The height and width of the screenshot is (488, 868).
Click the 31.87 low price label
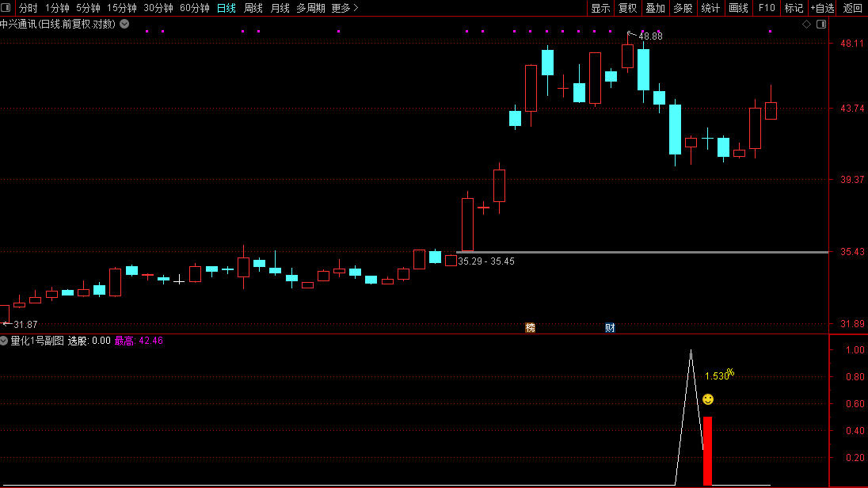[25, 325]
